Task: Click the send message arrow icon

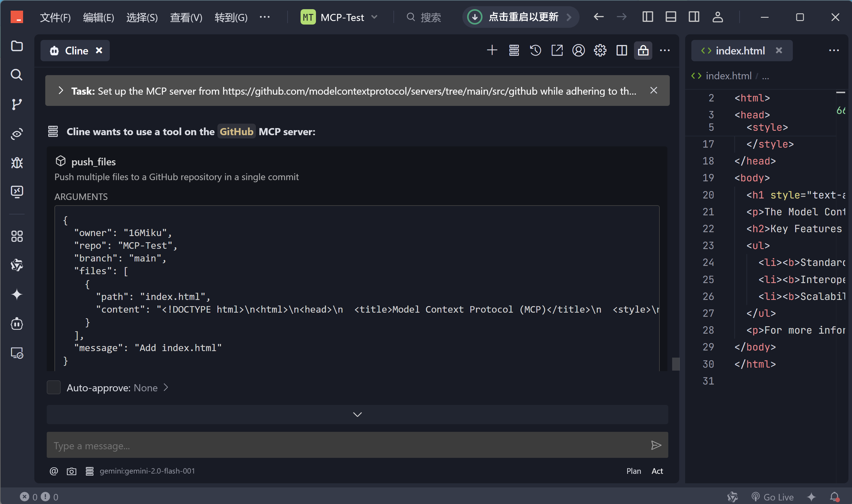Action: tap(656, 445)
